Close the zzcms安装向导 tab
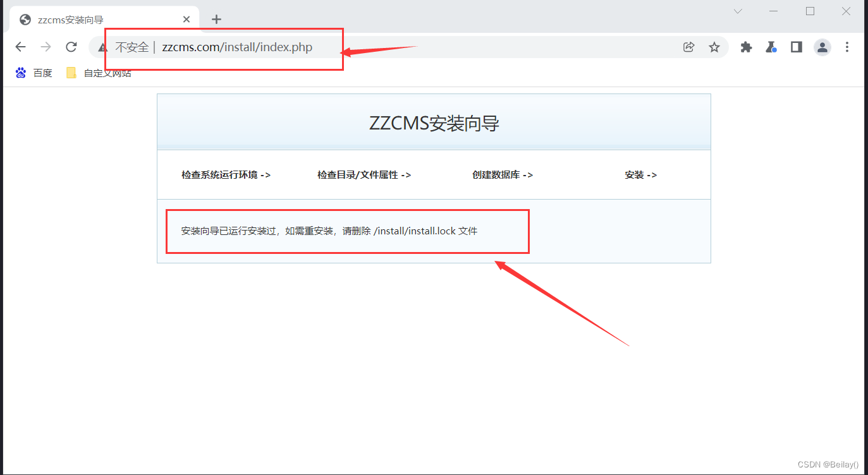 pyautogui.click(x=186, y=20)
